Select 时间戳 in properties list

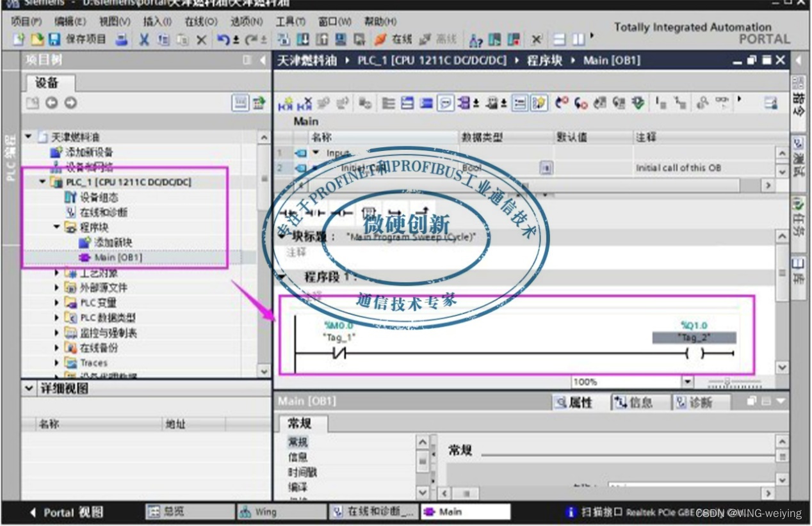coord(302,472)
